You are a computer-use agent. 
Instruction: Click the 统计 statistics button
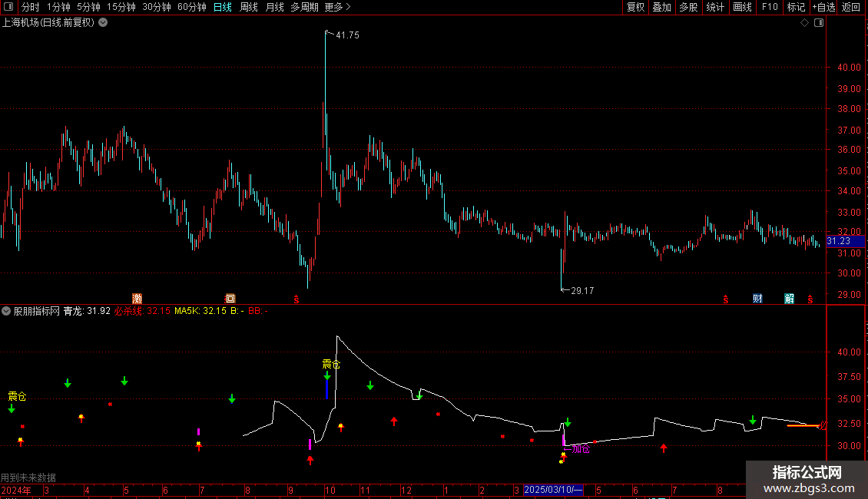[714, 7]
